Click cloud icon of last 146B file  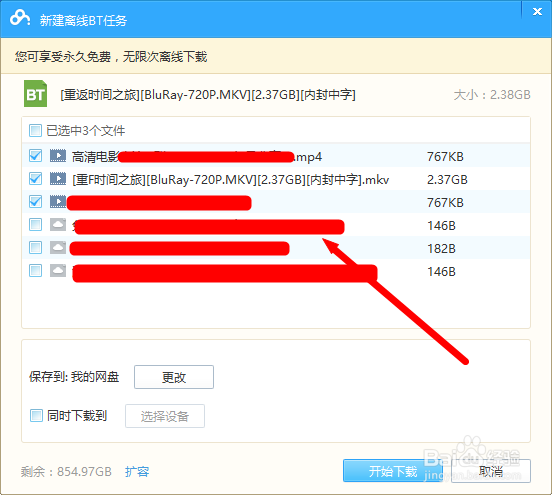tap(58, 271)
